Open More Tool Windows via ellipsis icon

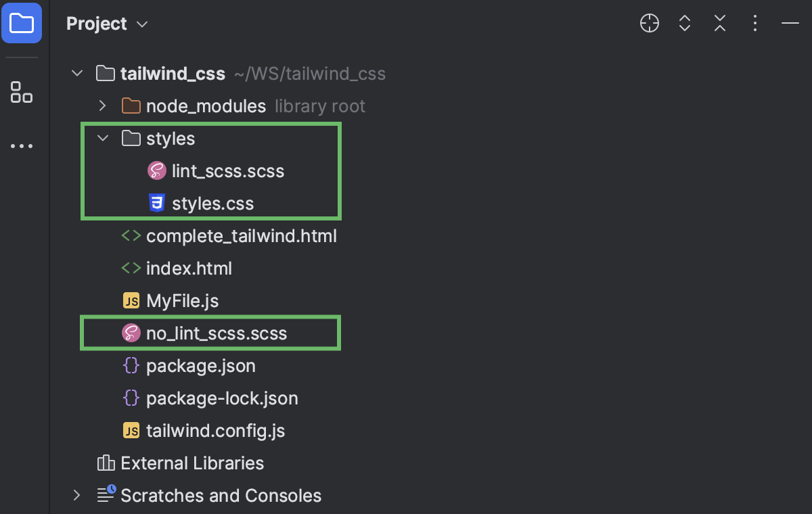tap(21, 146)
